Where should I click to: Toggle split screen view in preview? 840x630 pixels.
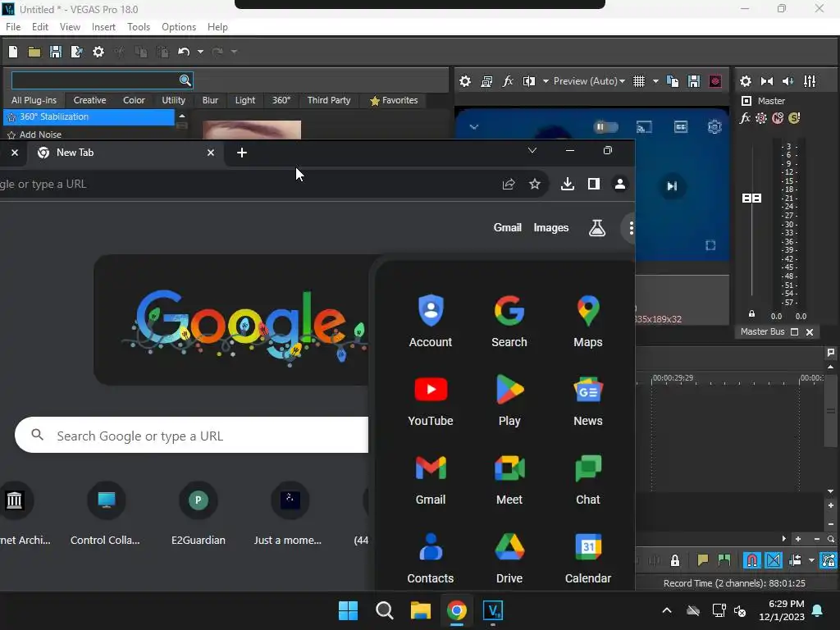click(x=529, y=81)
